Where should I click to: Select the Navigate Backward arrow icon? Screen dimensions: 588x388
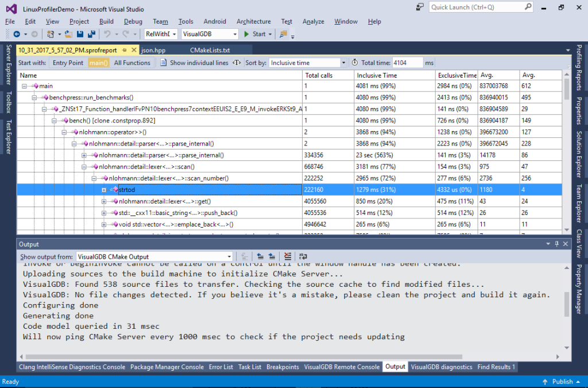click(17, 34)
